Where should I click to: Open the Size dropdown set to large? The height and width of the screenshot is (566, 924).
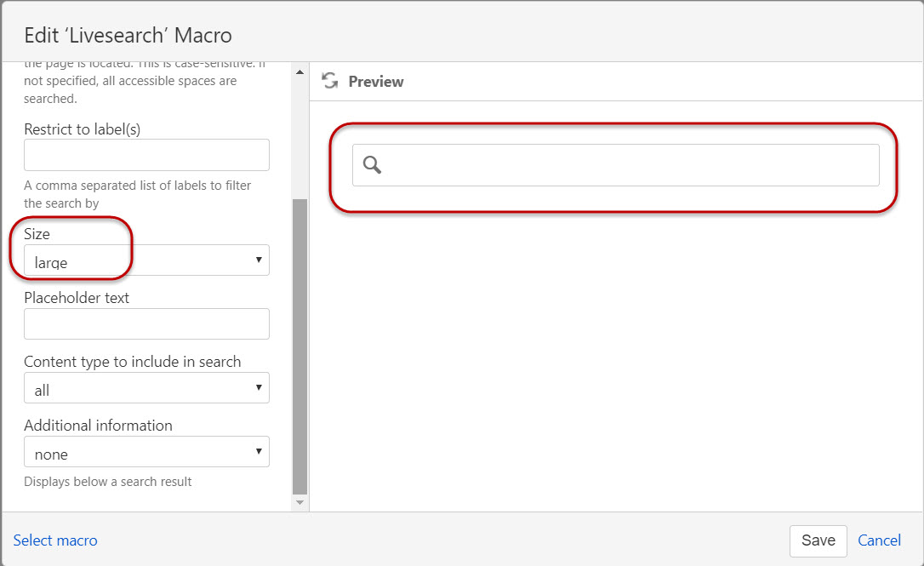(x=146, y=260)
